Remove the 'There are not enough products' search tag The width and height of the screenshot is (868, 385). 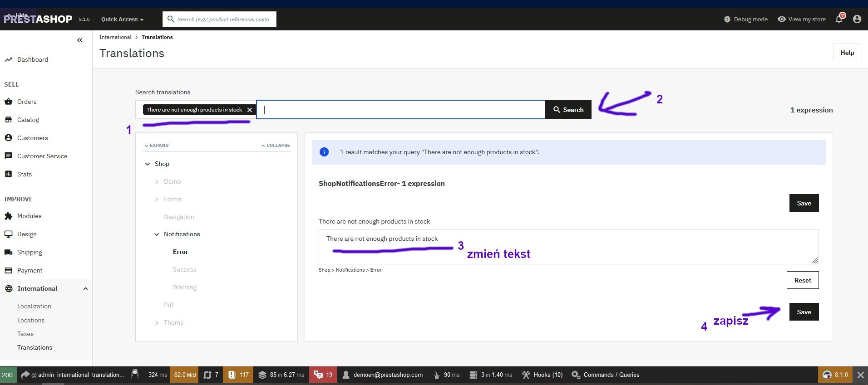pos(249,110)
